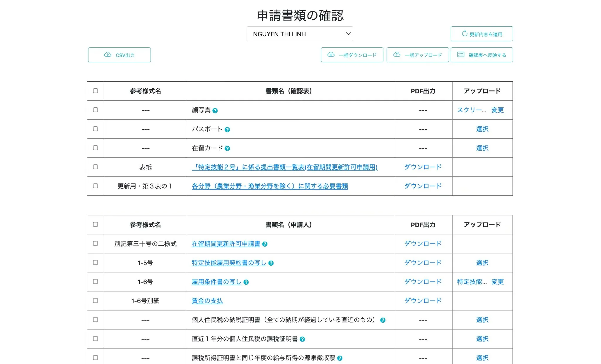
Task: Click 選択 to upload the パスポート file
Action: 482,129
